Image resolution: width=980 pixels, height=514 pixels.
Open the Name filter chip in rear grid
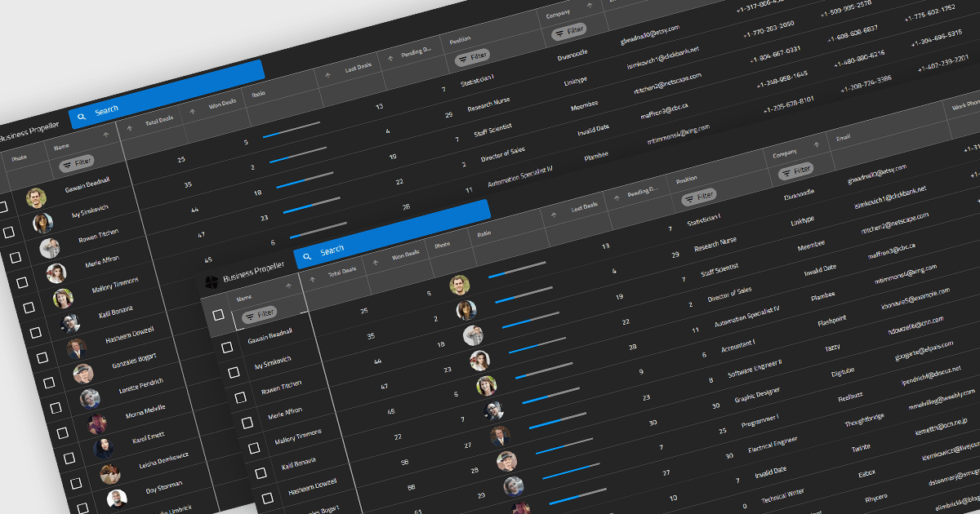77,163
